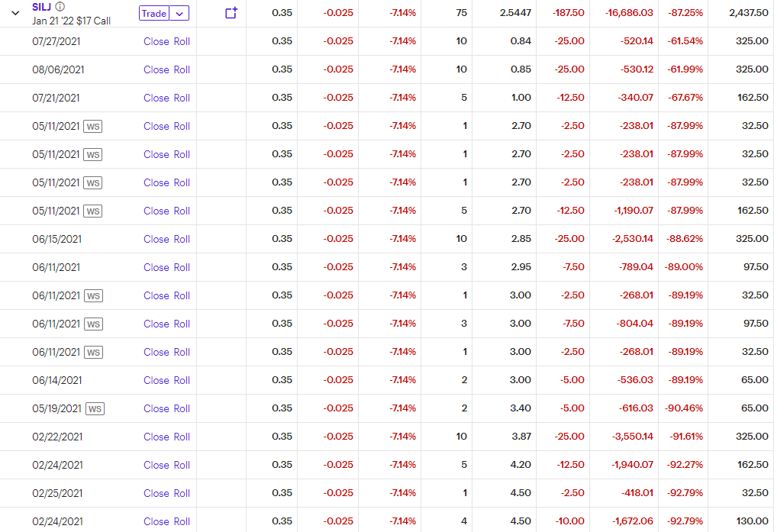Collapse the SILJ position lots chevron
Viewport: 774px width, 532px height.
tap(15, 13)
